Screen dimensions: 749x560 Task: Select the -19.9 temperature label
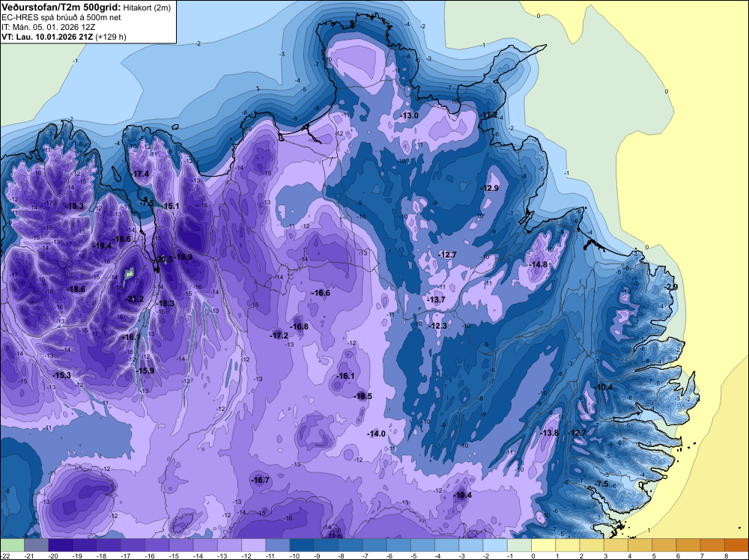184,257
